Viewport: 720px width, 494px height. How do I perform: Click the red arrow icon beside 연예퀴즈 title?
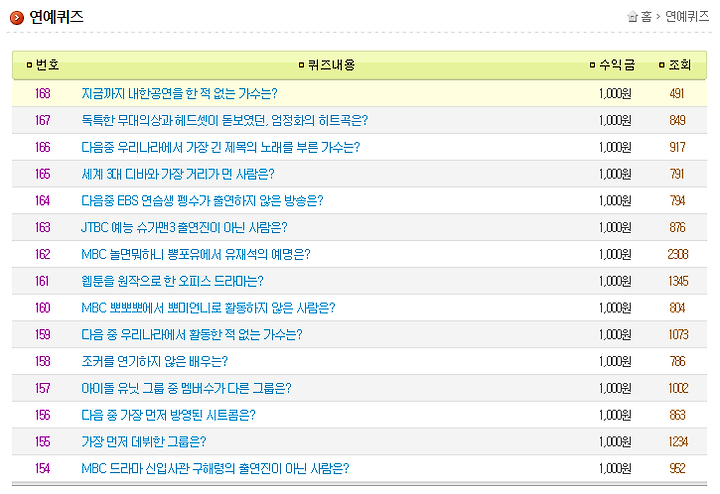pos(17,18)
